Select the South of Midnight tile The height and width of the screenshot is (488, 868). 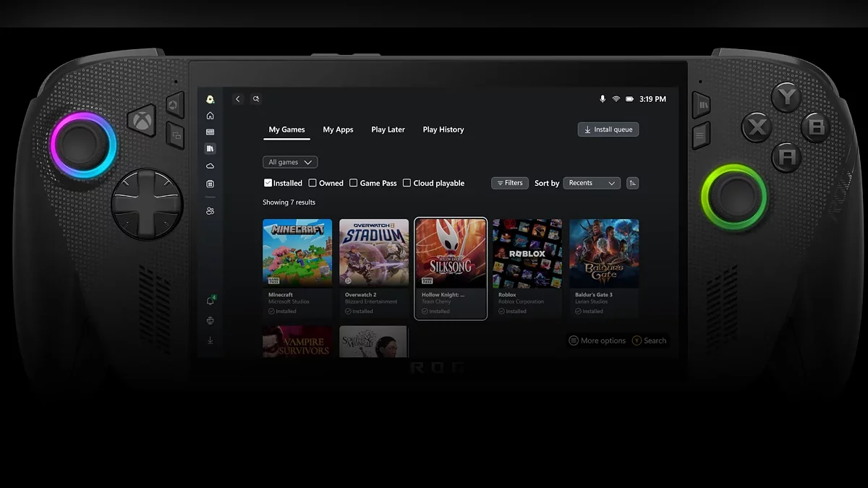(x=374, y=341)
